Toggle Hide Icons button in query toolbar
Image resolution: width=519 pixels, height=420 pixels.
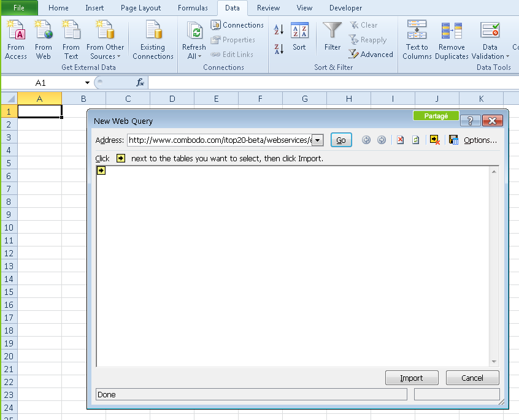click(434, 140)
